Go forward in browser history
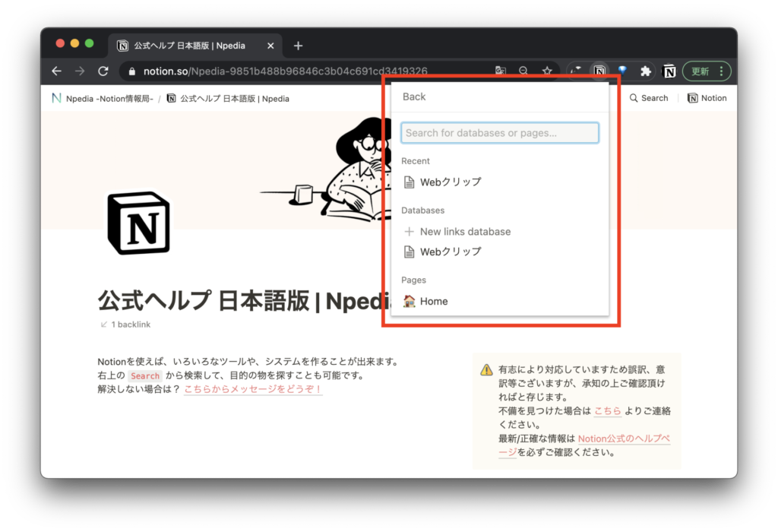Screen dimensions: 778x532 click(x=79, y=71)
